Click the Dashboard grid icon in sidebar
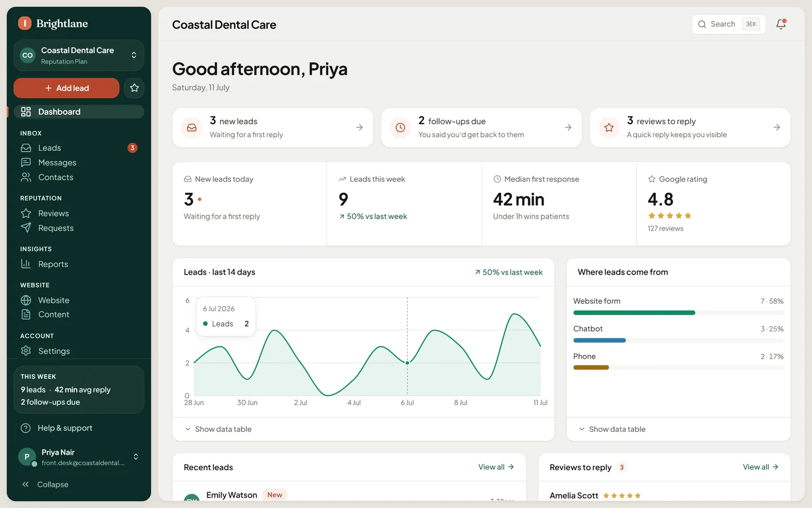The width and height of the screenshot is (812, 508). click(26, 111)
